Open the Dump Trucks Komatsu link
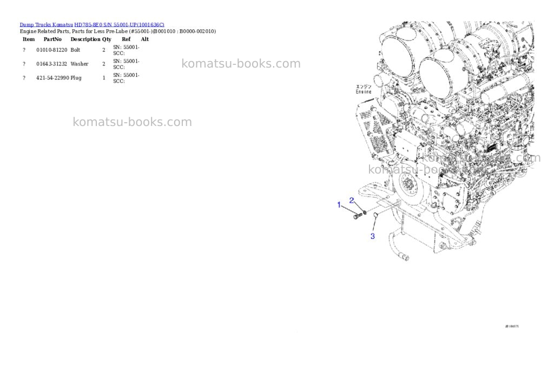This screenshot has height=392, width=554. [x=47, y=25]
